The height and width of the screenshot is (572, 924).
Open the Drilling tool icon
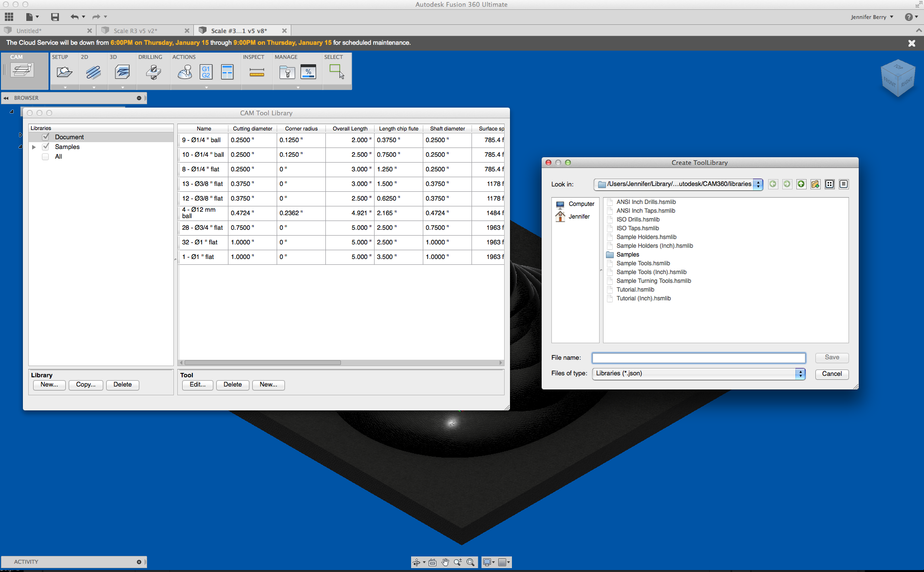152,72
